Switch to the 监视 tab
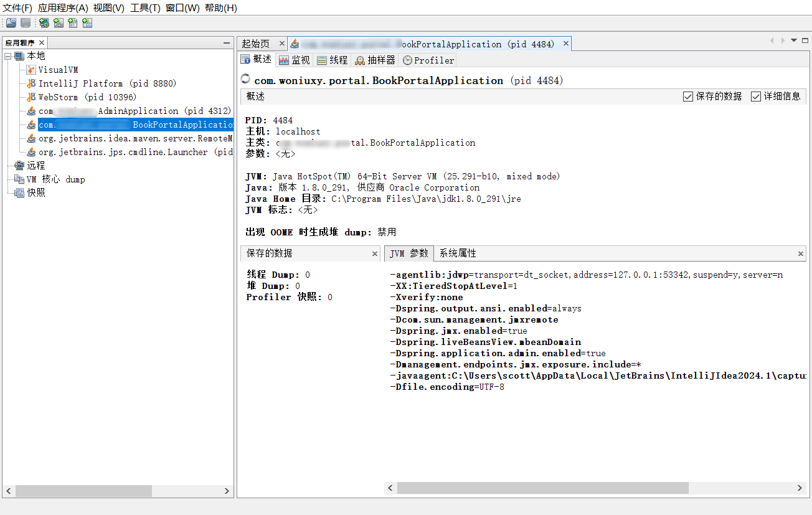 click(x=294, y=60)
